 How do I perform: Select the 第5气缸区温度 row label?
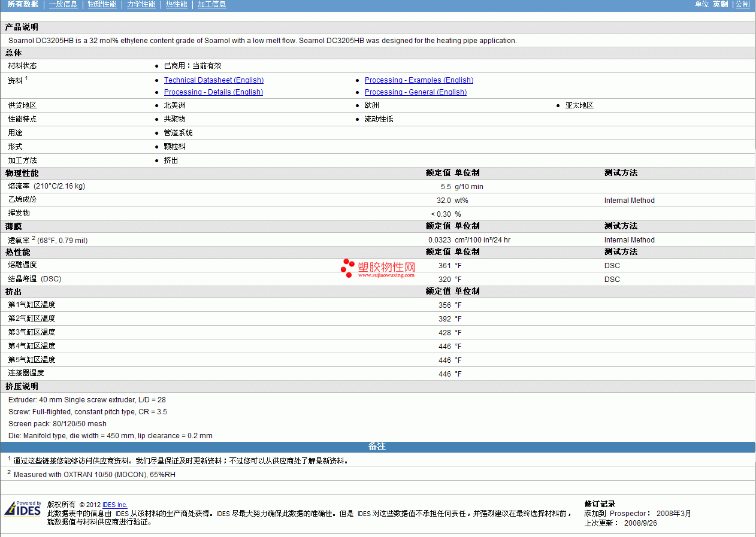point(32,360)
